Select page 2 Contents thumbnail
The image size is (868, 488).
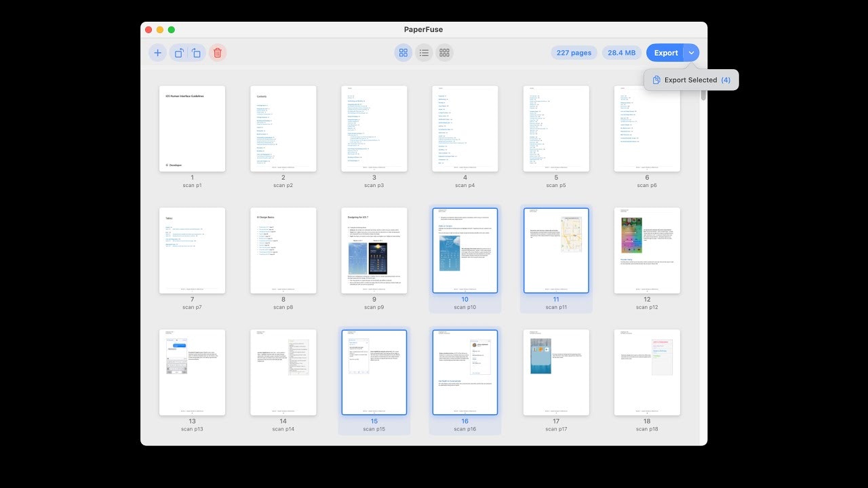coord(283,129)
